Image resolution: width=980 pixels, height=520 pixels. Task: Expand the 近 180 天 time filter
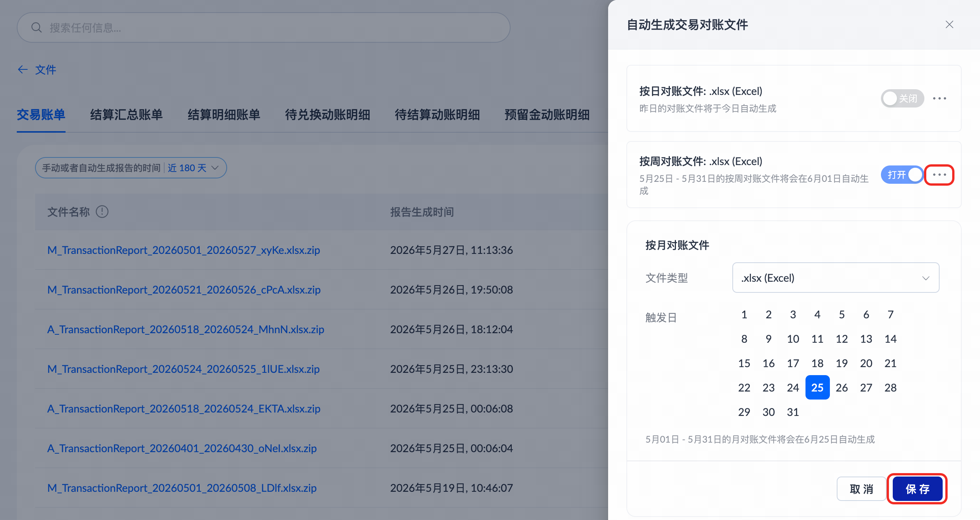click(131, 168)
